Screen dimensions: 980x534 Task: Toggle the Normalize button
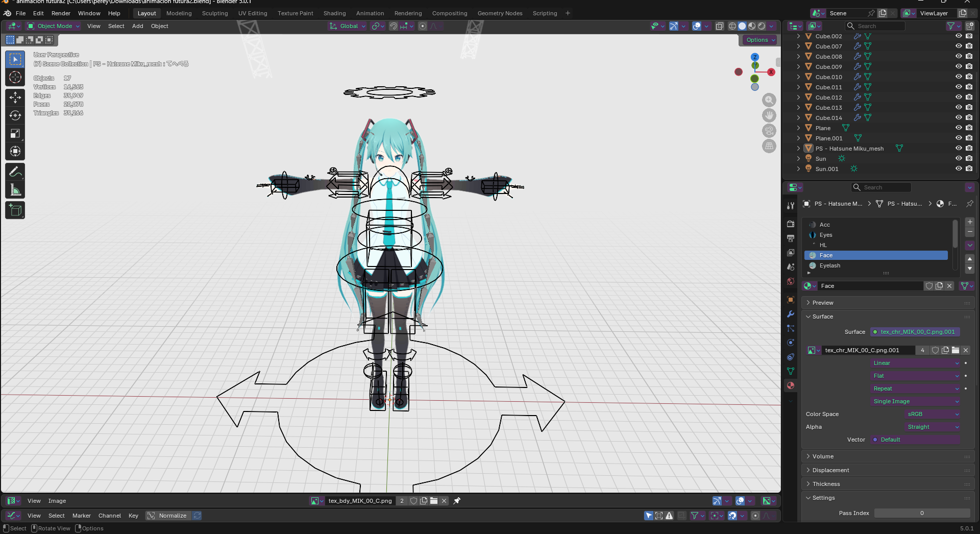tap(168, 516)
